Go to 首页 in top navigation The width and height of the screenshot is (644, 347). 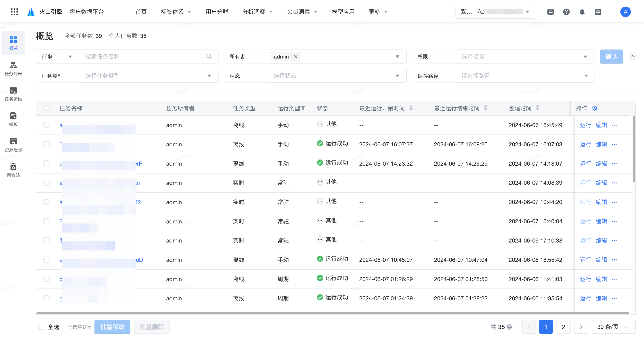[x=141, y=12]
